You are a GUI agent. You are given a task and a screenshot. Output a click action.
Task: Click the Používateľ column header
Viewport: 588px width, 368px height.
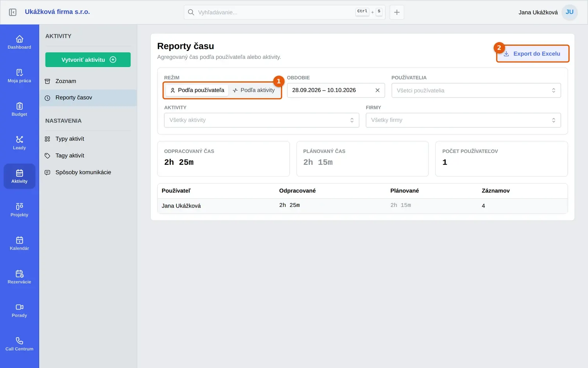(176, 191)
